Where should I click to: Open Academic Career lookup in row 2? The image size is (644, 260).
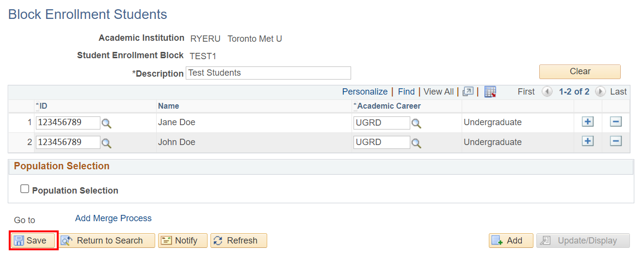(x=416, y=143)
